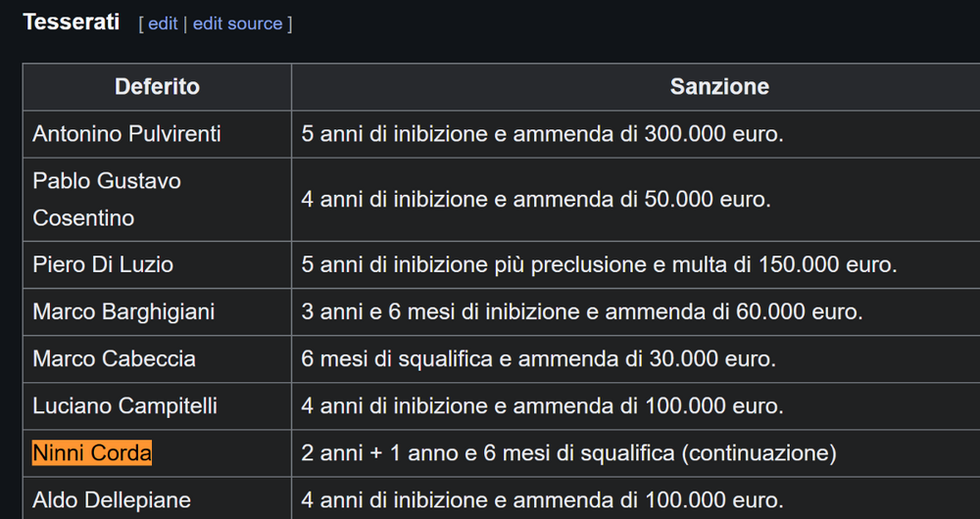This screenshot has height=519, width=980.
Task: Select the Deferito column header
Action: click(157, 87)
